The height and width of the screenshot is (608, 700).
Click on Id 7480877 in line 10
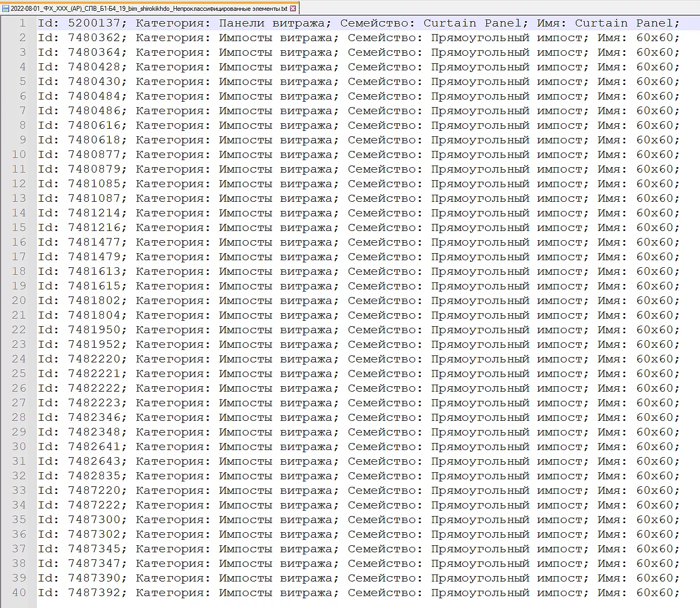tap(94, 155)
